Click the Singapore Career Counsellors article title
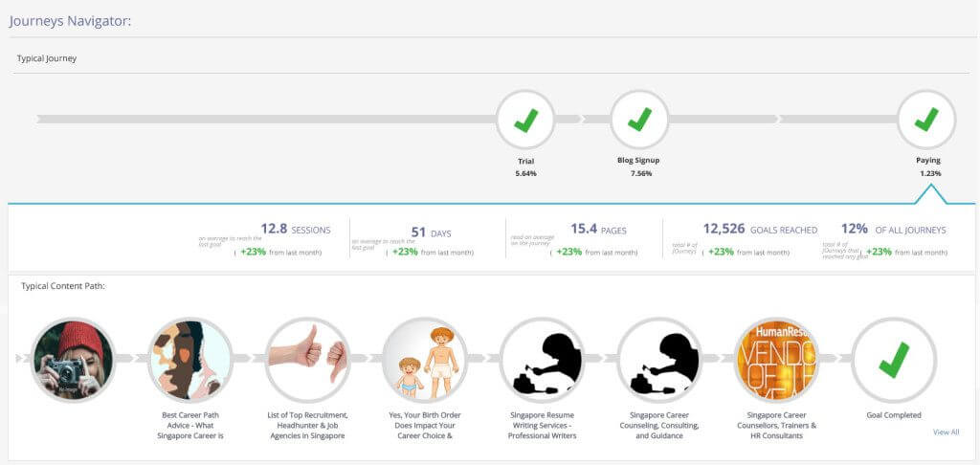980x465 pixels. pos(777,425)
